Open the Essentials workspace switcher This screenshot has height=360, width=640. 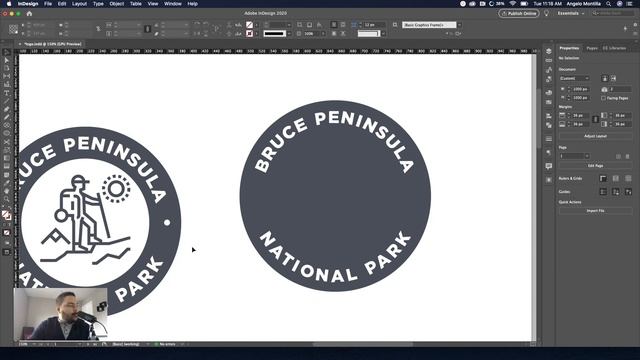(x=571, y=13)
